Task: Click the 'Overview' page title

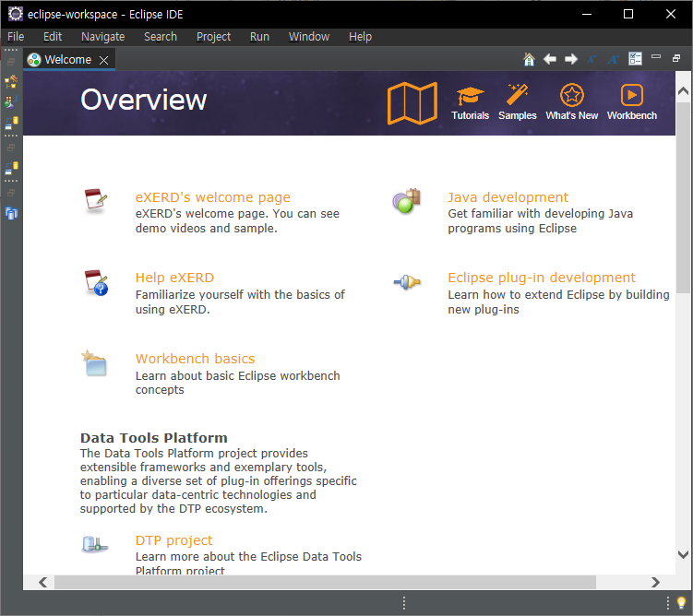Action: point(143,100)
